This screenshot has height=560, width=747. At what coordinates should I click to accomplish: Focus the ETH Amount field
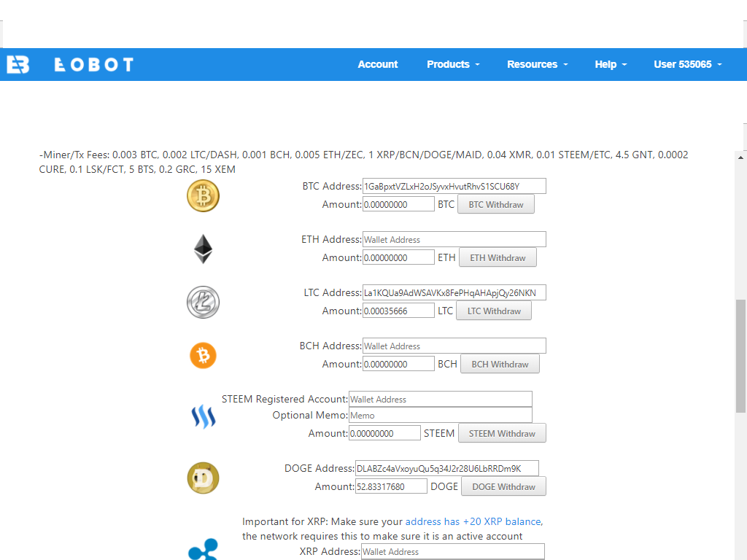398,257
